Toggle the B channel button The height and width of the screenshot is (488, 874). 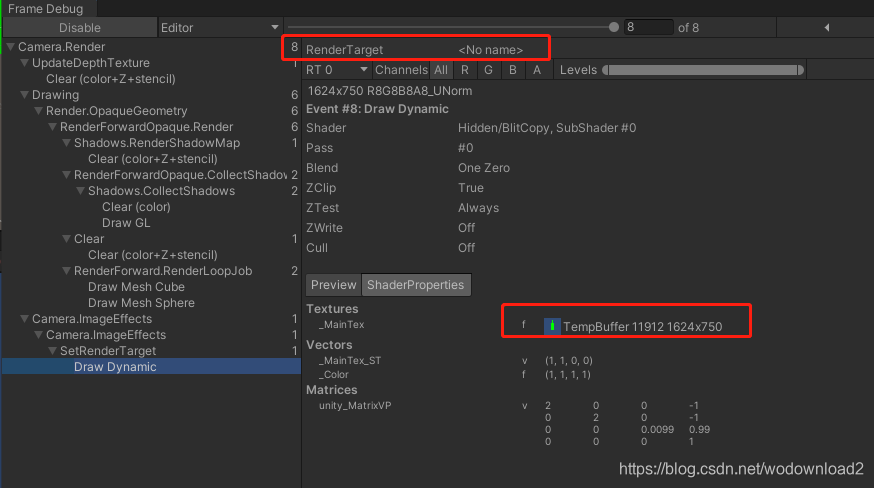pyautogui.click(x=513, y=70)
